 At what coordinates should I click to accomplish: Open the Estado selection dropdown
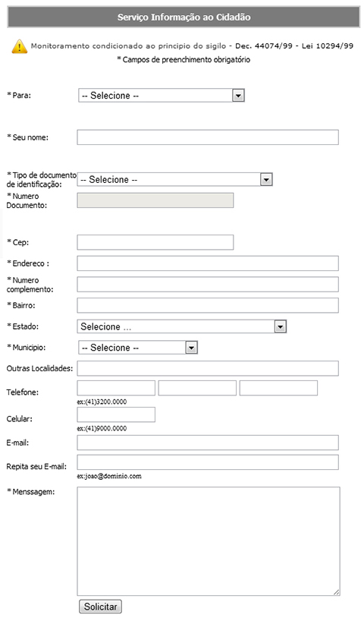[x=181, y=326]
